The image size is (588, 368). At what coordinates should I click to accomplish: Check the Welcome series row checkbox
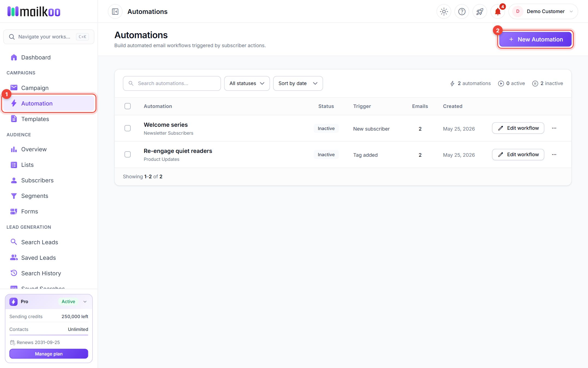[127, 128]
